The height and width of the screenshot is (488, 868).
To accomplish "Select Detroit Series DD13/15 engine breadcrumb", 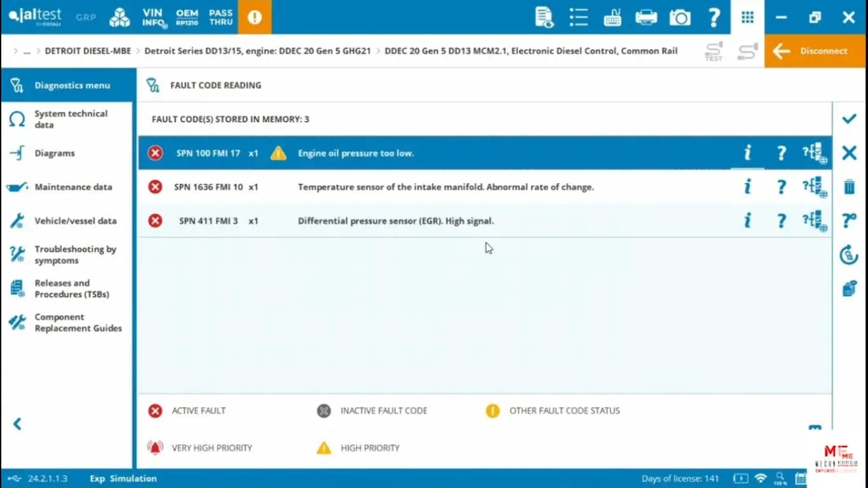I will 257,51.
